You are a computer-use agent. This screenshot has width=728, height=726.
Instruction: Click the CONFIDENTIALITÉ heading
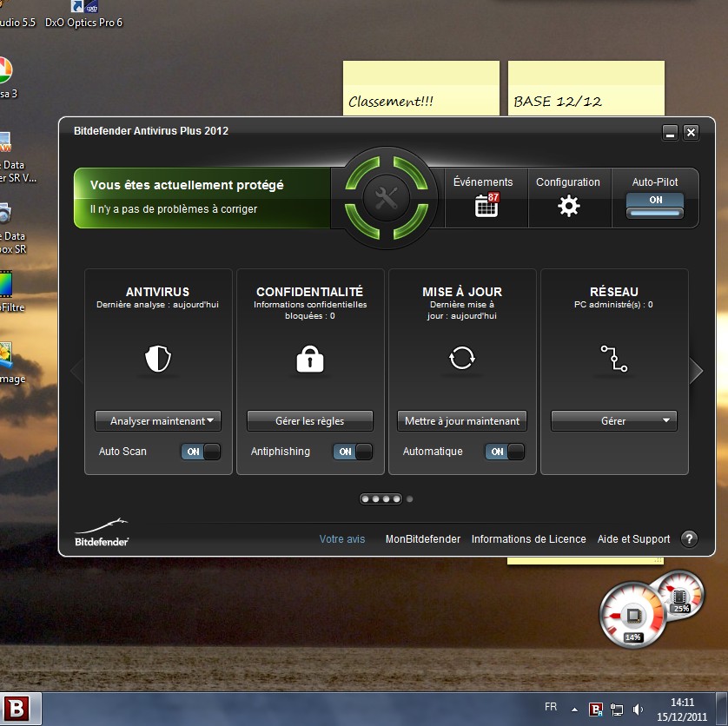pyautogui.click(x=309, y=292)
